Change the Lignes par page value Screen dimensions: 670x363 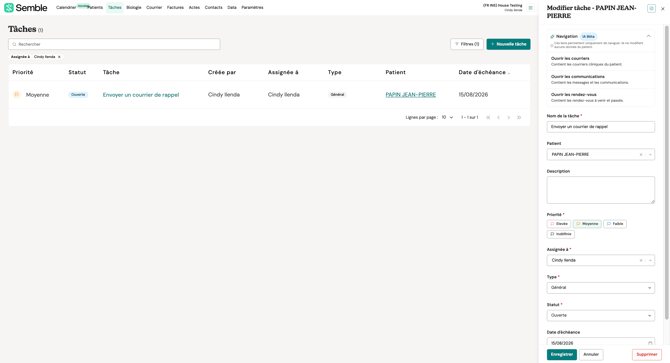(447, 117)
